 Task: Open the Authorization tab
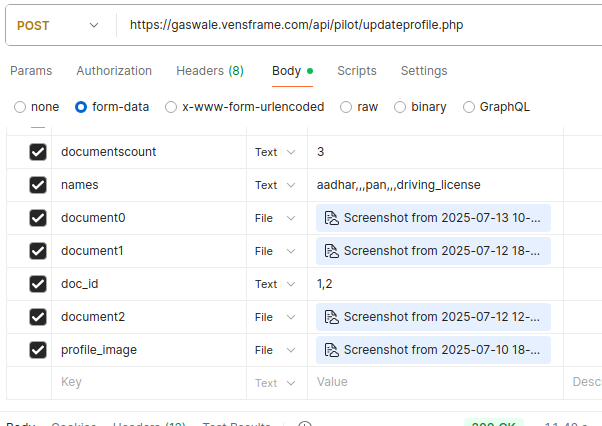point(114,71)
